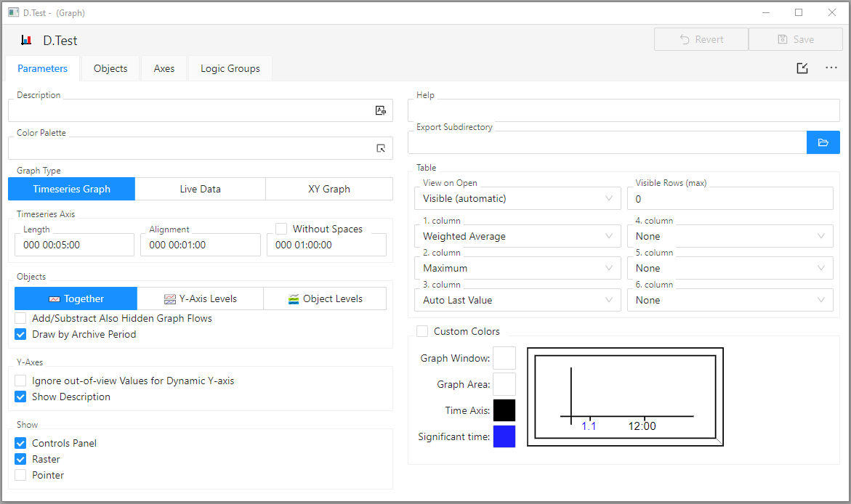This screenshot has height=504, width=851.
Task: Choose Together objects mode
Action: click(76, 298)
